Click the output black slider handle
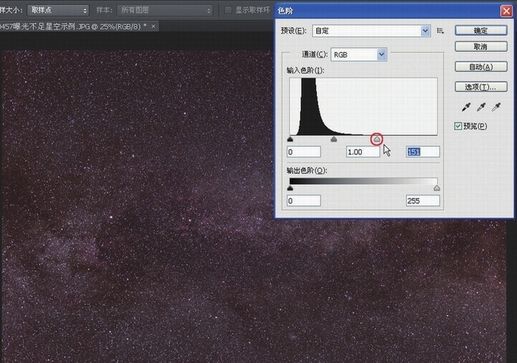 290,188
